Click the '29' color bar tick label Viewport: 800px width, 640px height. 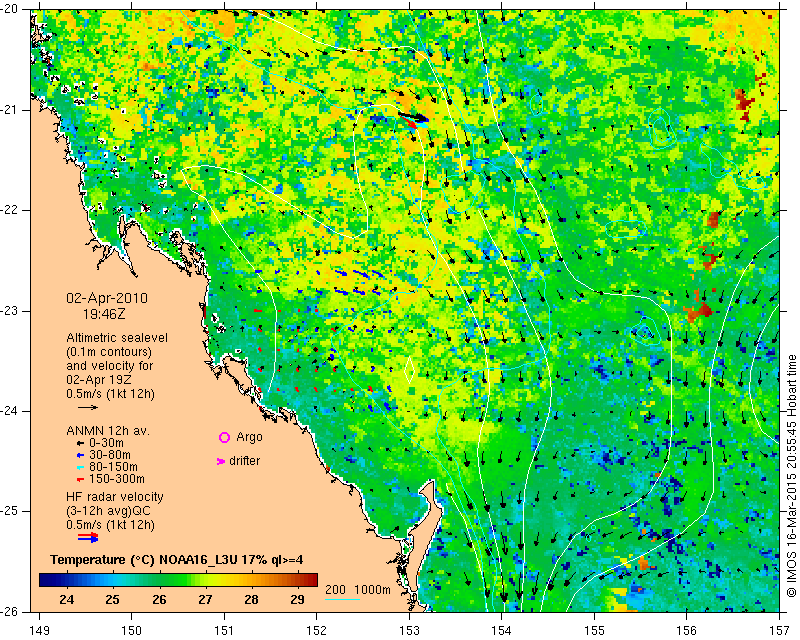[x=297, y=600]
